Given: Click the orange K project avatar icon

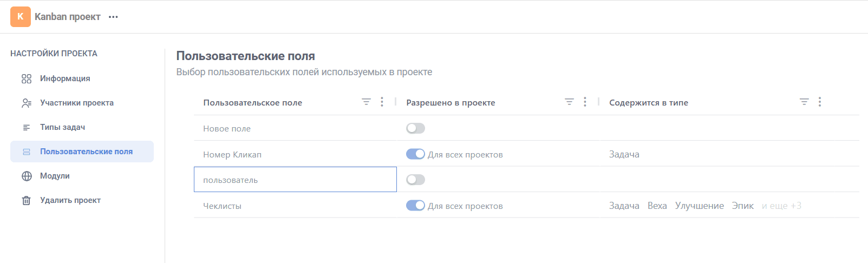Looking at the screenshot, I should pos(21,17).
